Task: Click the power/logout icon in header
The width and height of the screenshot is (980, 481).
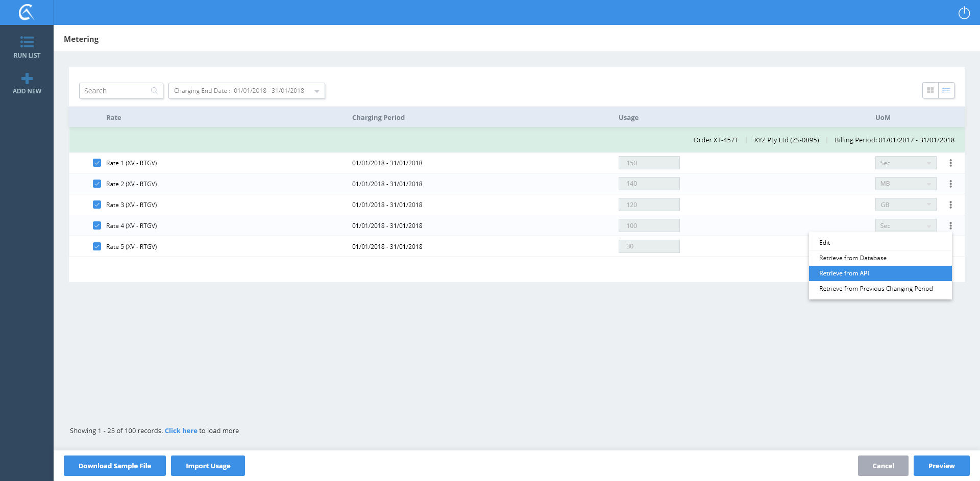Action: click(964, 13)
